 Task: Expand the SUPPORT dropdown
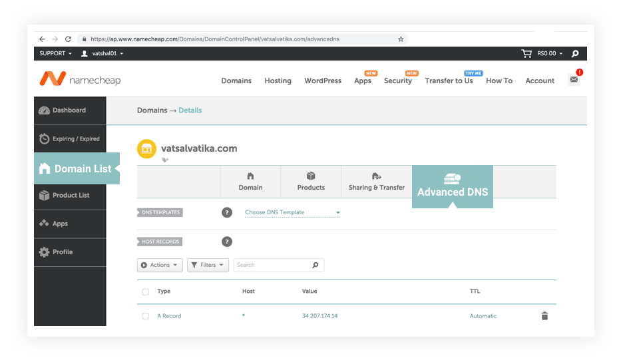point(55,53)
